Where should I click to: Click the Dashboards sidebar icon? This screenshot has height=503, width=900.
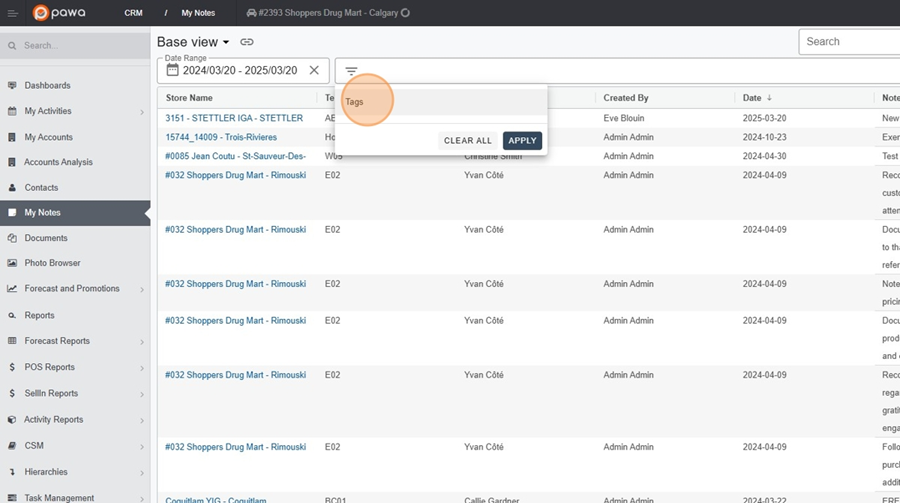pyautogui.click(x=12, y=86)
